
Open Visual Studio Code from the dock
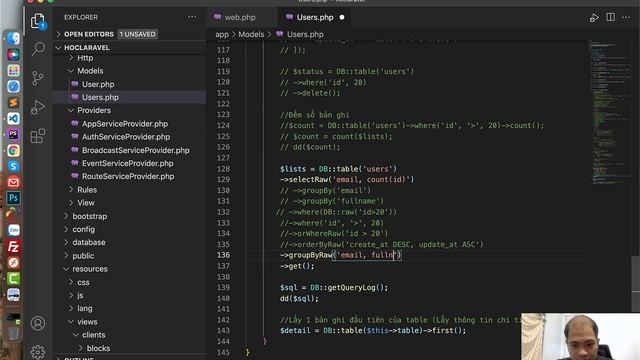[13, 118]
